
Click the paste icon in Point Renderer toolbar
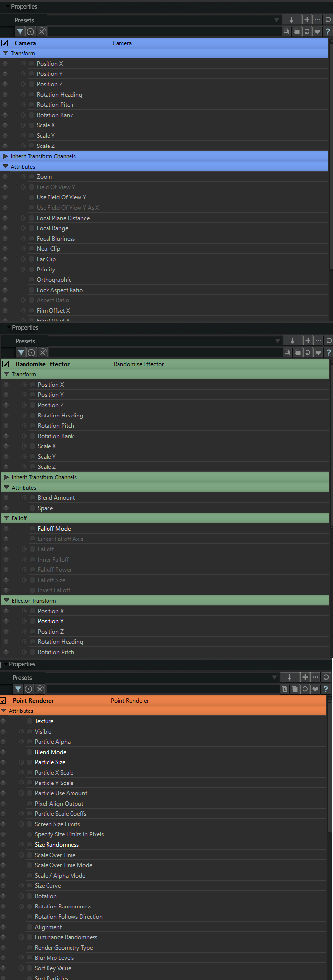click(294, 689)
